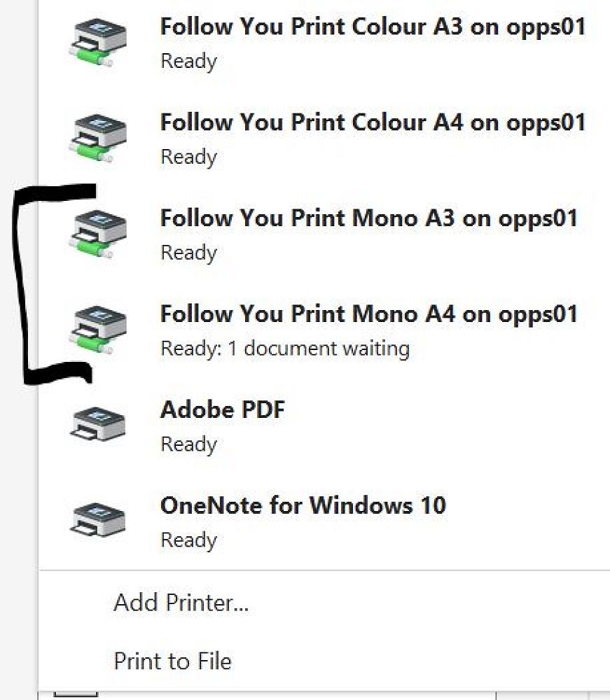Click the Ready status under Colour A3 printer
Image resolution: width=610 pixels, height=700 pixels.
tap(188, 61)
